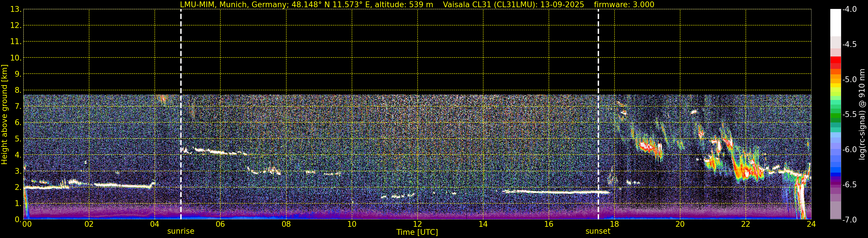Click the "sunrise" label below the time axis
868x238 pixels.
pos(181,231)
